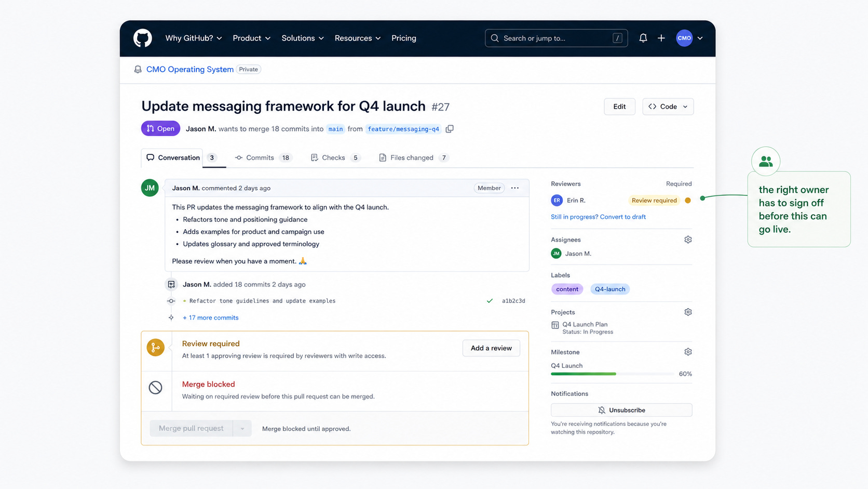Open the a1b2c3d commit hash

coord(513,301)
